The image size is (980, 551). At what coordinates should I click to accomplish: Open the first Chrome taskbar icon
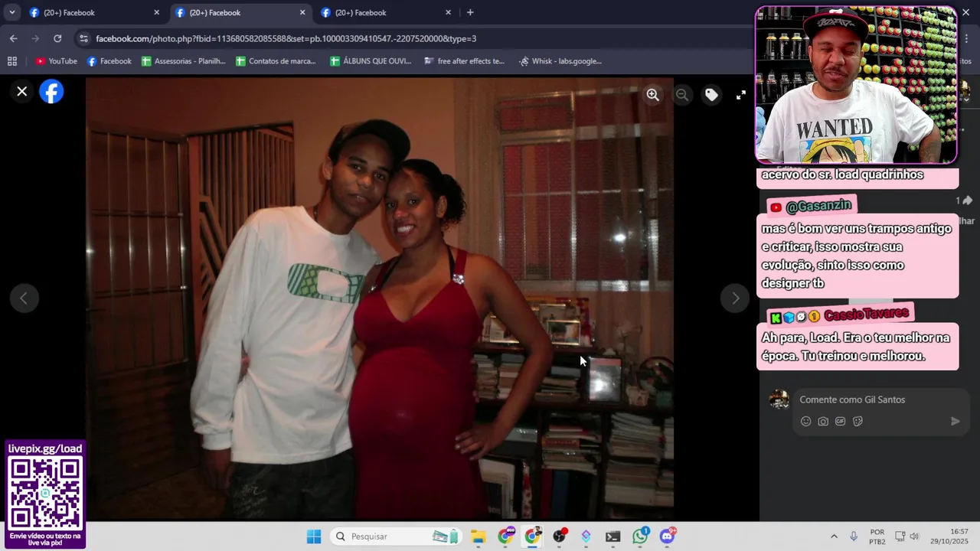(x=506, y=536)
